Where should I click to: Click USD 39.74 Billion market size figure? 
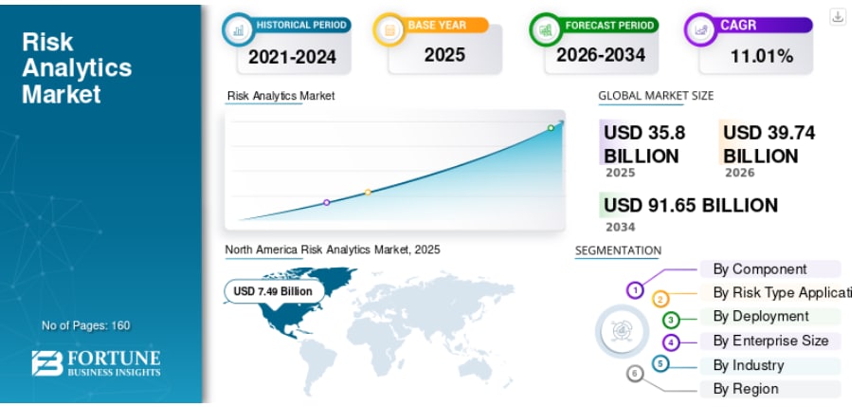[x=769, y=144]
